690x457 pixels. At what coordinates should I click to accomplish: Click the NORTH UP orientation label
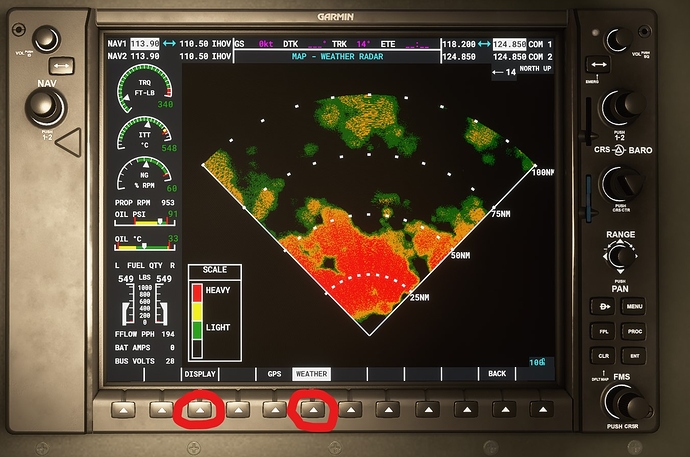coord(535,69)
